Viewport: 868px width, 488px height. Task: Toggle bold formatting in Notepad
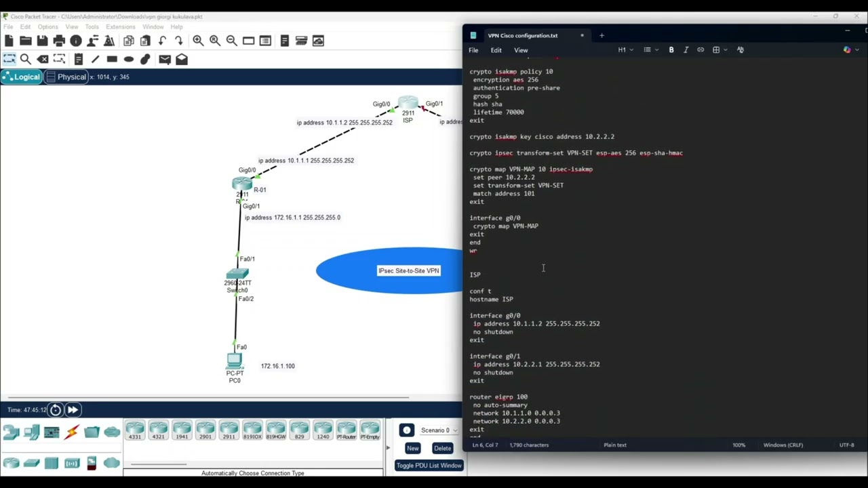pos(671,49)
